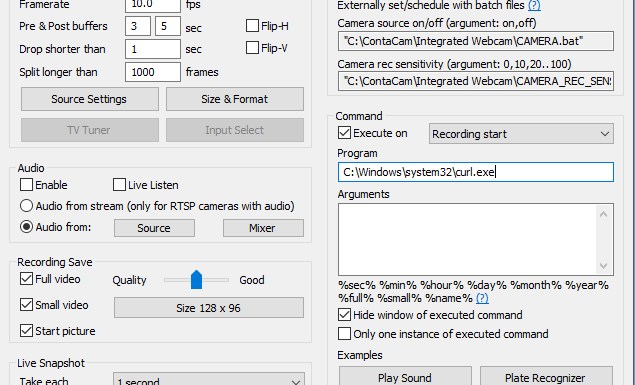Image resolution: width=635 pixels, height=385 pixels.
Task: Tick the Flip-H checkbox
Action: pyautogui.click(x=252, y=26)
